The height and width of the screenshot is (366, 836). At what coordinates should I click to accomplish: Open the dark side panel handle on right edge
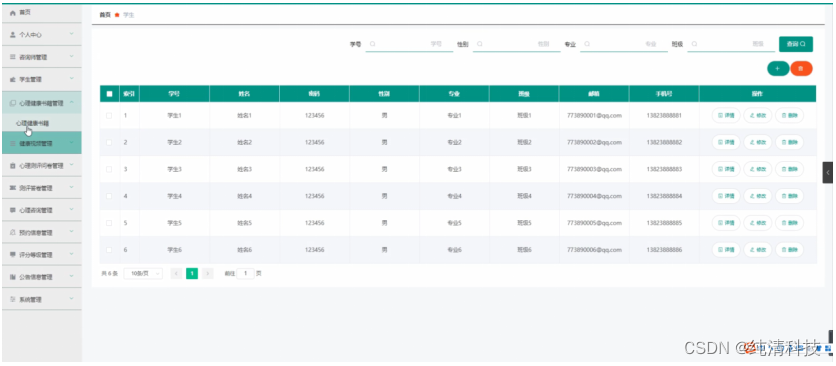pos(827,172)
